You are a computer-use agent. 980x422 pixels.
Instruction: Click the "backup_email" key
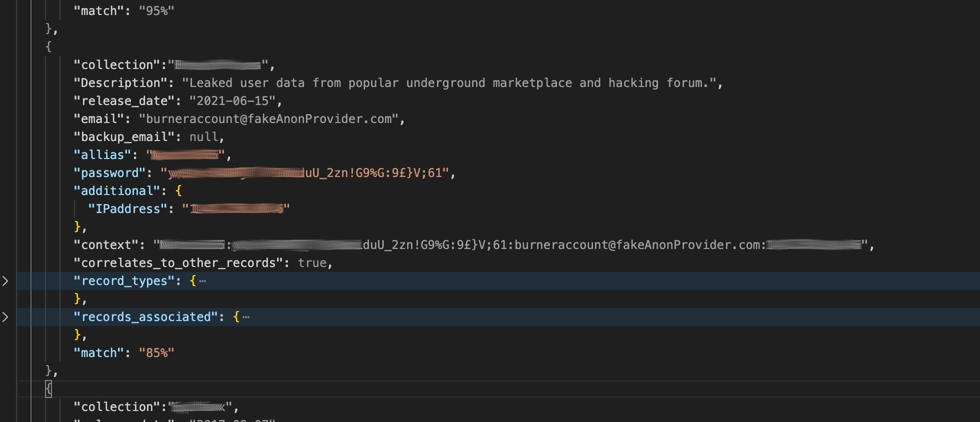pos(124,137)
